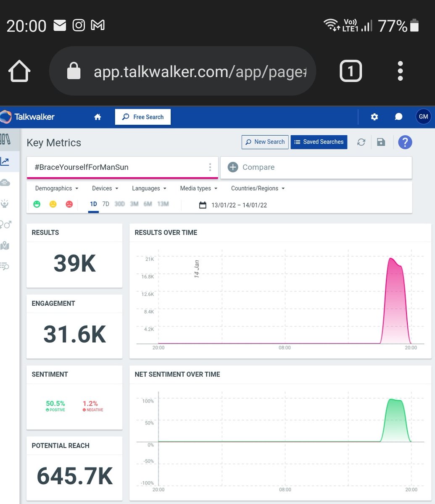Tap the browser home icon
435x504 pixels.
(19, 71)
